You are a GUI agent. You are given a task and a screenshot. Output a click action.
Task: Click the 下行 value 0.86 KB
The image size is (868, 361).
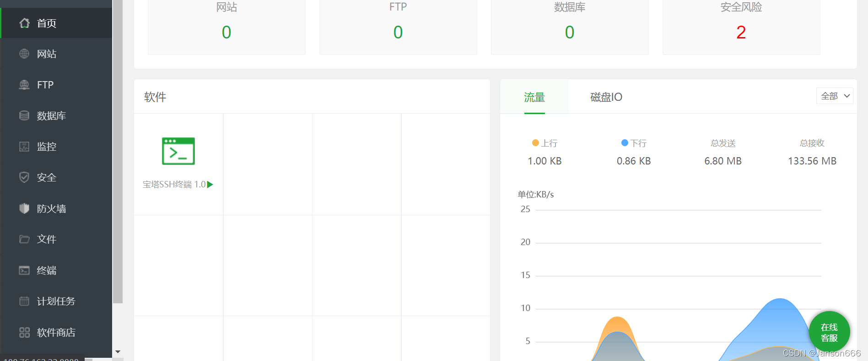(x=634, y=161)
